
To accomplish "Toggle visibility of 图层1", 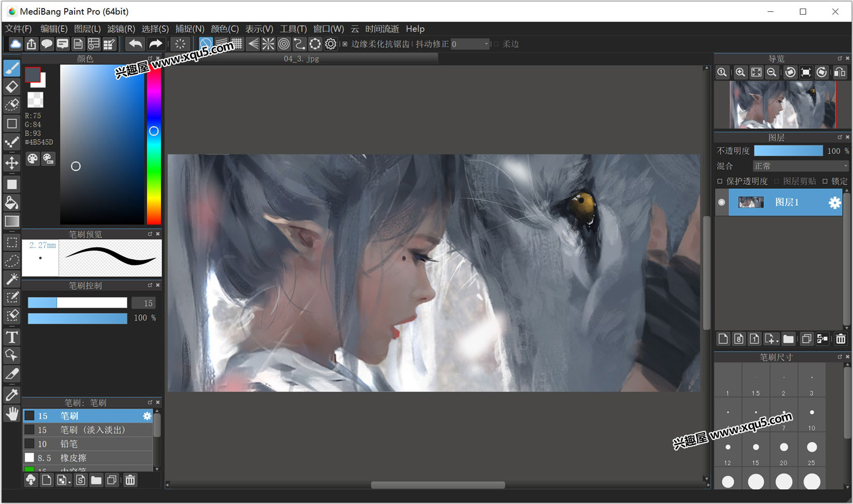I will (x=722, y=202).
